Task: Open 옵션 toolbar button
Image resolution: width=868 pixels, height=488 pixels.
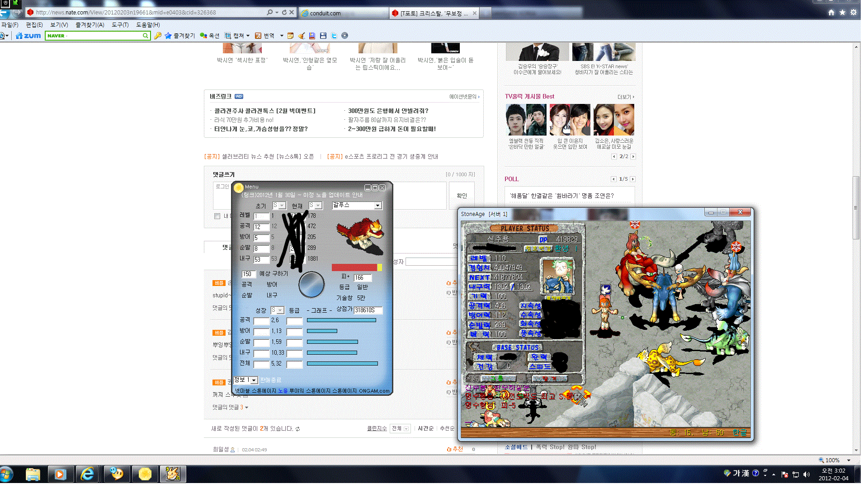Action: 210,36
